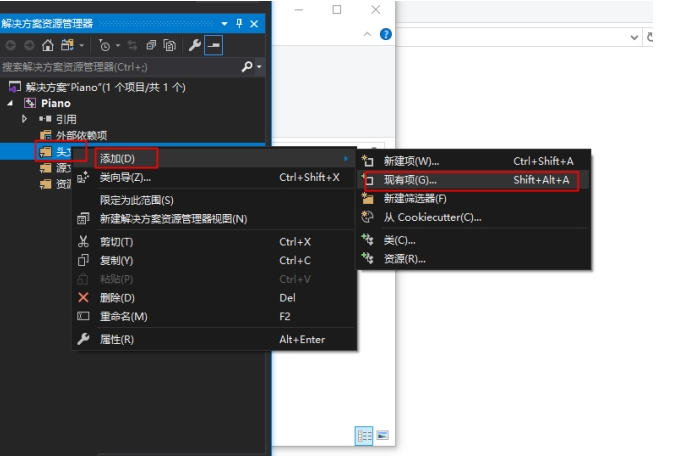Click the Show All Files toolbar icon
The height and width of the screenshot is (456, 680).
[x=170, y=46]
